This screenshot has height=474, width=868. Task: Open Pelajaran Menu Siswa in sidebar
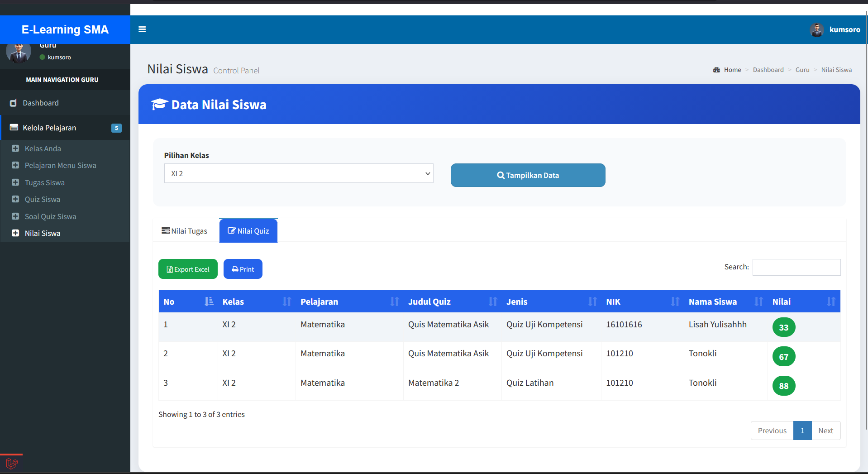61,165
